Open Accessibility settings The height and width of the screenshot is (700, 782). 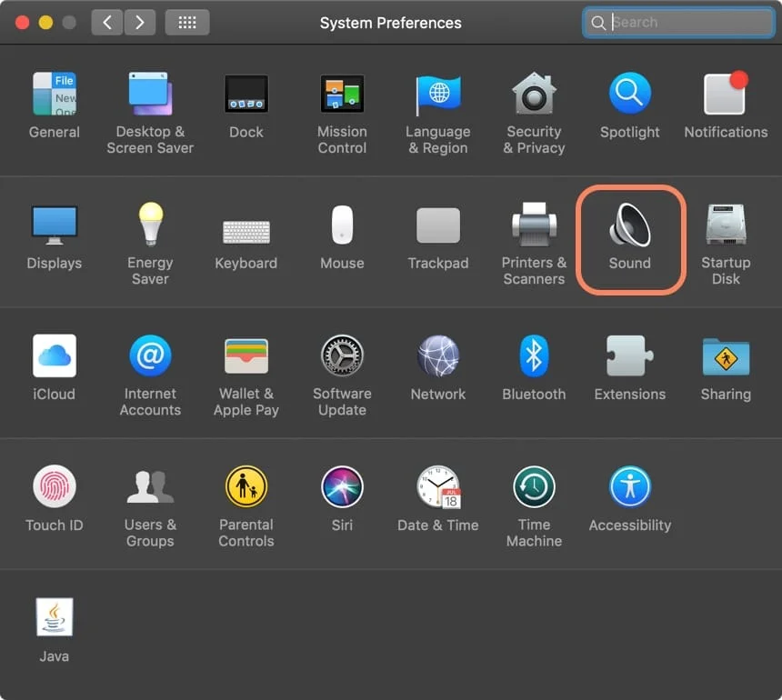[x=629, y=487]
